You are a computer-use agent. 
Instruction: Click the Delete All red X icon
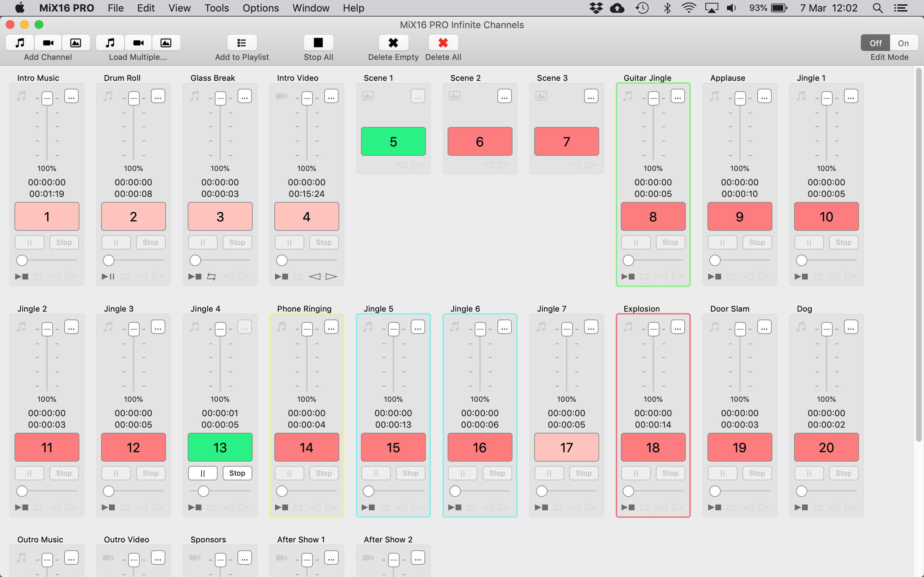pos(443,43)
